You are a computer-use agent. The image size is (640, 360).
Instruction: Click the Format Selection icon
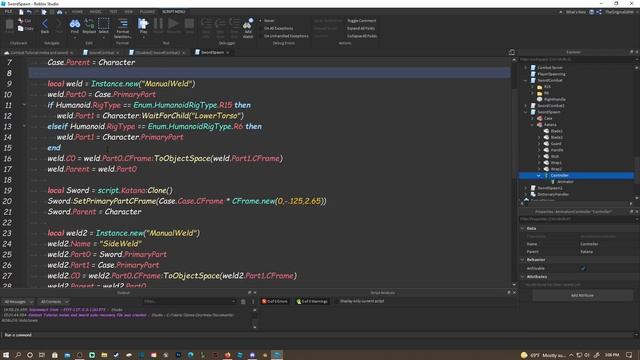[x=123, y=24]
